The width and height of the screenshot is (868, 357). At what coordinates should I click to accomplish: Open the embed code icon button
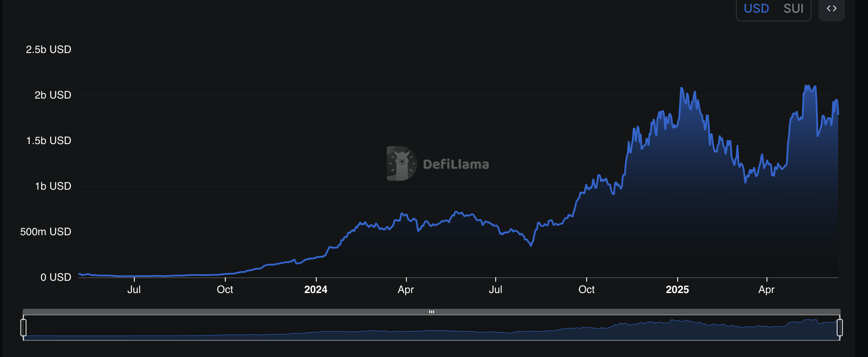(831, 9)
